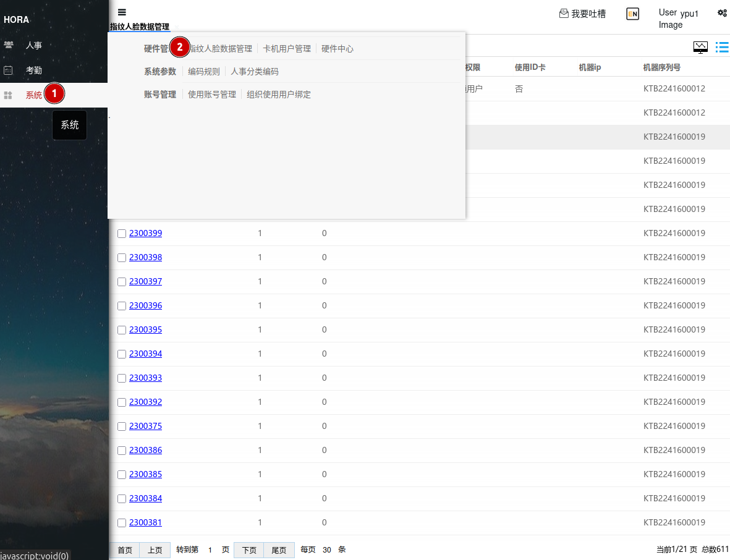The image size is (730, 560).
Task: Click the 人事 people icon in sidebar
Action: (9, 45)
